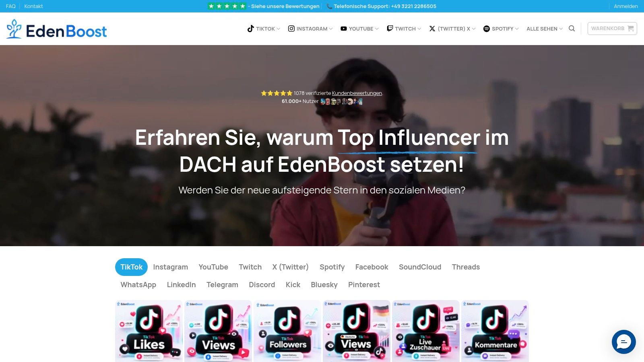The height and width of the screenshot is (362, 644).
Task: Click the TikTok icon in navigation
Action: 250,29
